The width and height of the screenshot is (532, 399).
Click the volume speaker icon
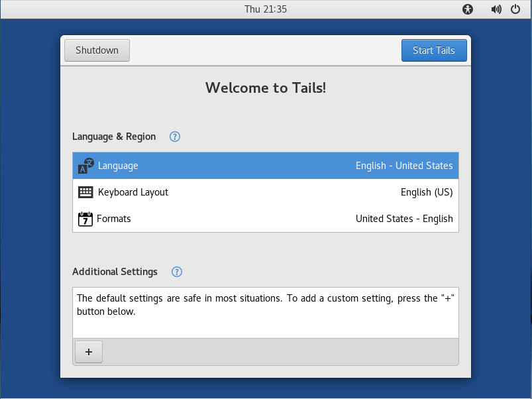[496, 9]
